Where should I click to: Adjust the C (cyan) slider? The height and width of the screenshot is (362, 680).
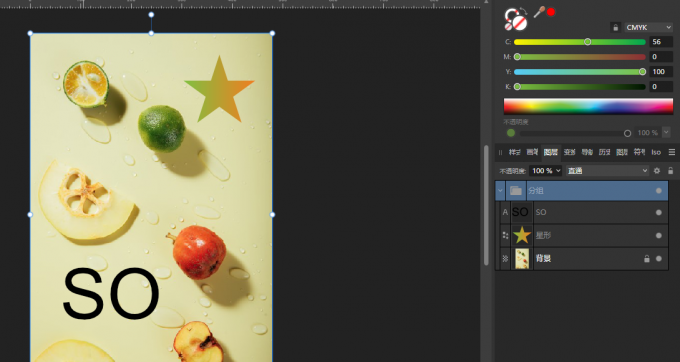(x=580, y=42)
